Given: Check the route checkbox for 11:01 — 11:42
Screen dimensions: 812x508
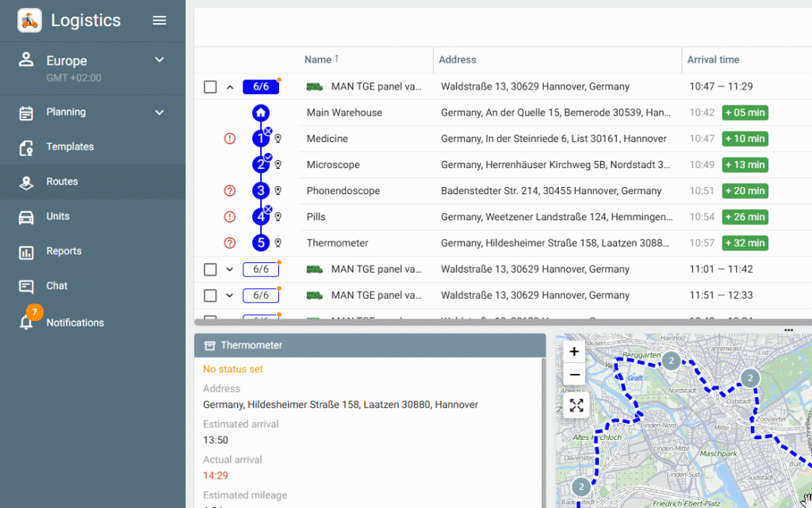Looking at the screenshot, I should click(210, 269).
